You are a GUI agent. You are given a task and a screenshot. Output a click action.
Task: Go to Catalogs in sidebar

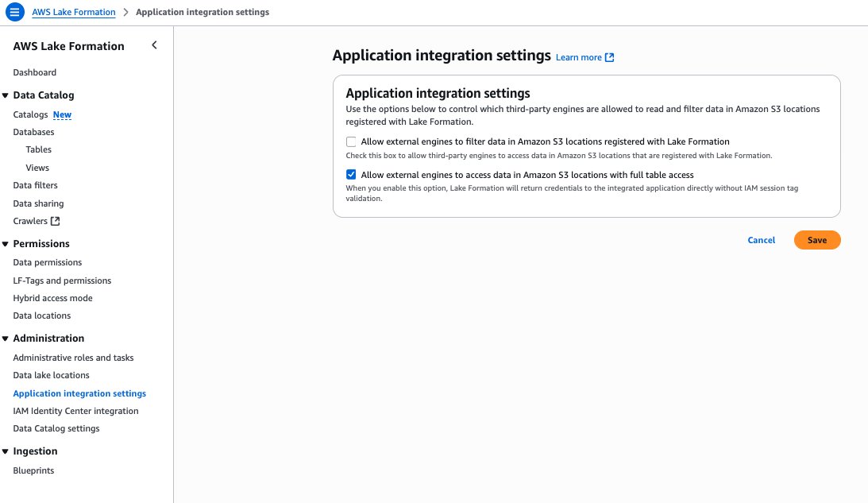click(x=30, y=114)
